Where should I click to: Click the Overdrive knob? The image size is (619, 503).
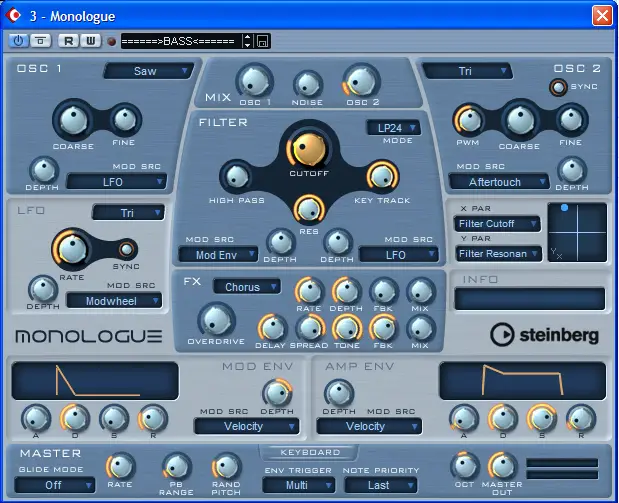tap(216, 320)
